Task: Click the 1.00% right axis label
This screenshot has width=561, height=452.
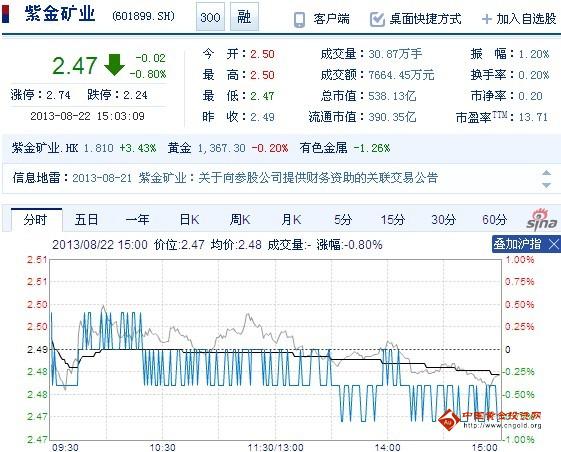Action: click(519, 259)
